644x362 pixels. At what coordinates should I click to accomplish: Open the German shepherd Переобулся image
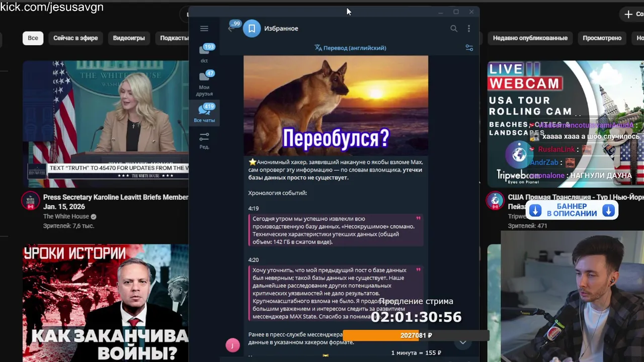point(336,105)
